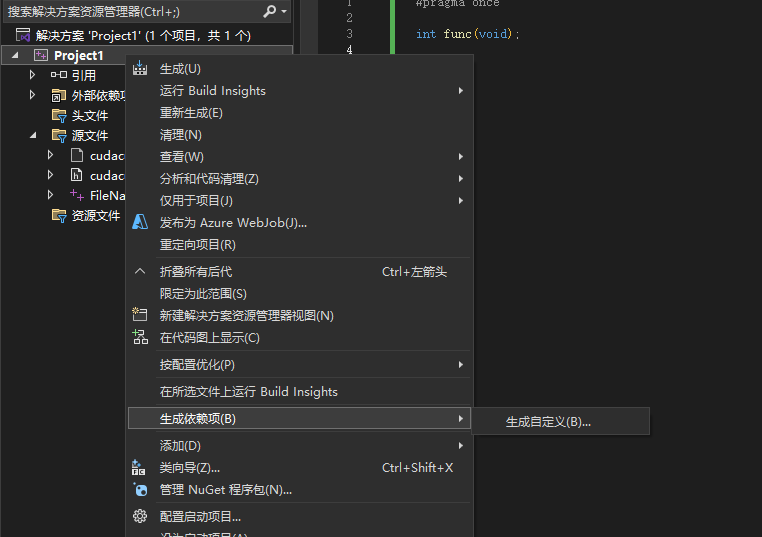This screenshot has height=537, width=762.
Task: Expand the 引用 node
Action: (32, 75)
